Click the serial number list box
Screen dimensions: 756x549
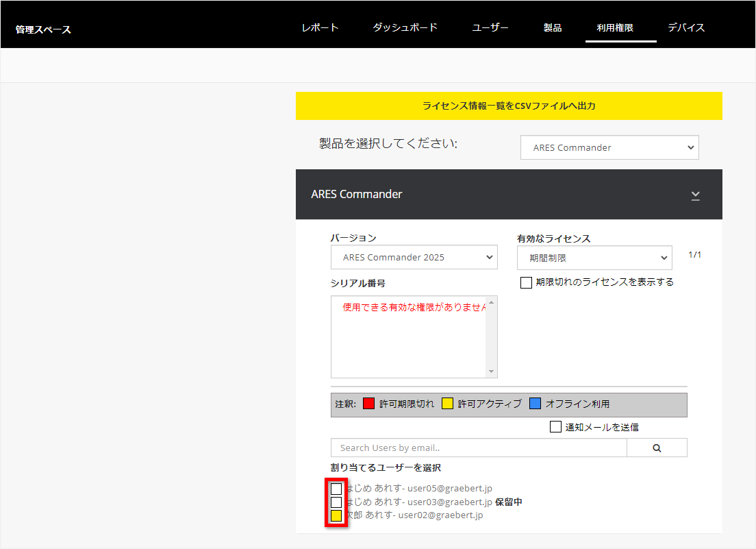[x=414, y=337]
